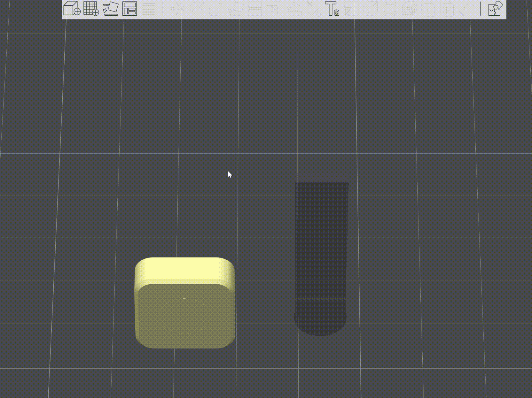Viewport: 532px width, 398px height.
Task: Select the ruler Measure tool
Action: point(466,9)
